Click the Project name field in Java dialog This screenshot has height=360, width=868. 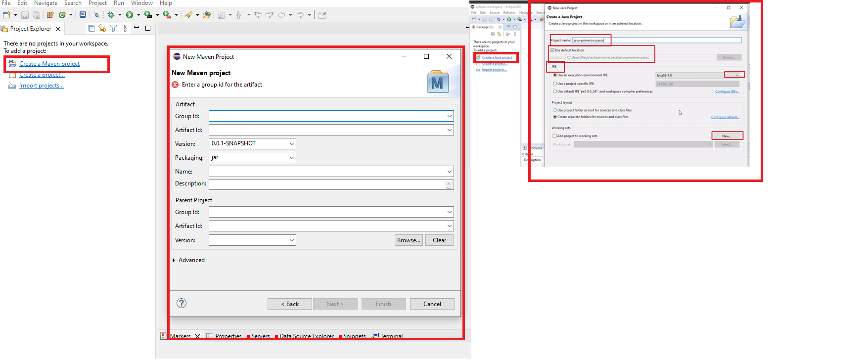click(x=657, y=40)
